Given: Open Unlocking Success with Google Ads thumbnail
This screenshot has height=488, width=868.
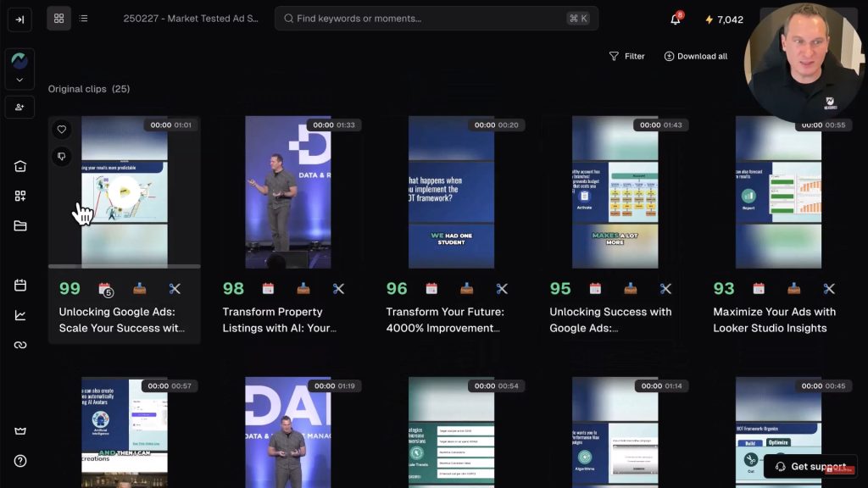Looking at the screenshot, I should tap(615, 192).
